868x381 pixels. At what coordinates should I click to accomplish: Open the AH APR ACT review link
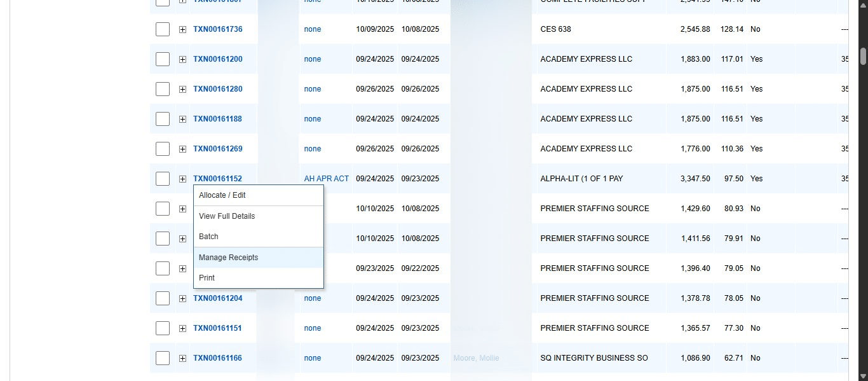[326, 179]
